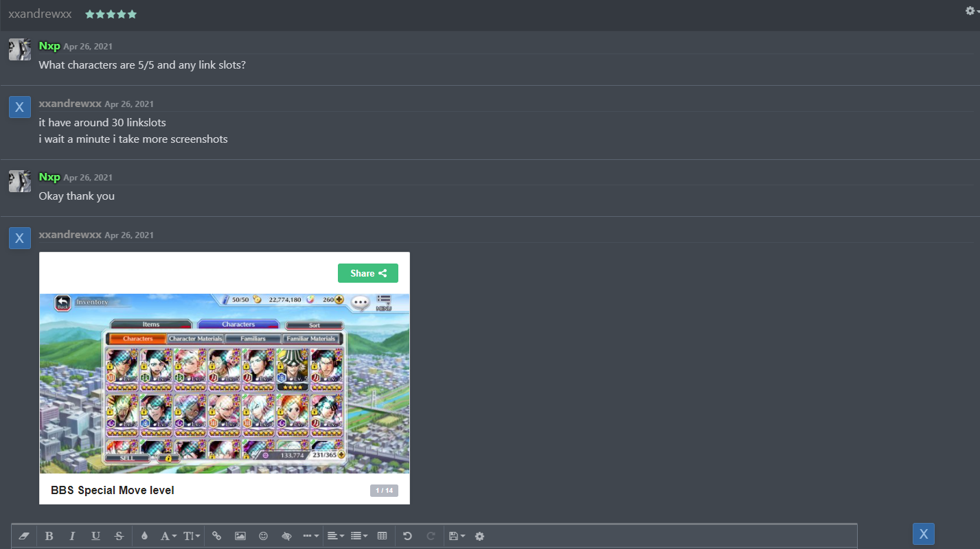Expand the more insert options dropdown
Screen dimensions: 980x549
point(310,536)
